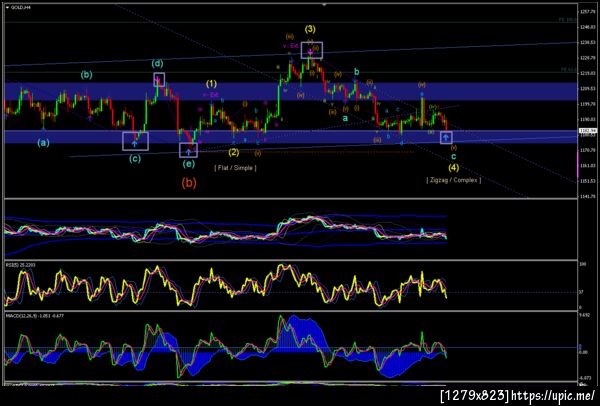This screenshot has width=600, height=406.
Task: Click the cyan (a) wave label
Action: tap(43, 143)
